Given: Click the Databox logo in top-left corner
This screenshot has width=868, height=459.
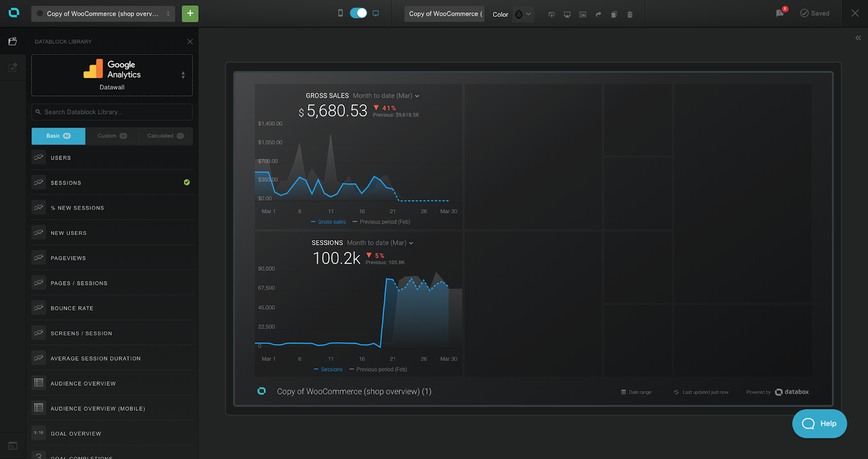Looking at the screenshot, I should point(14,12).
